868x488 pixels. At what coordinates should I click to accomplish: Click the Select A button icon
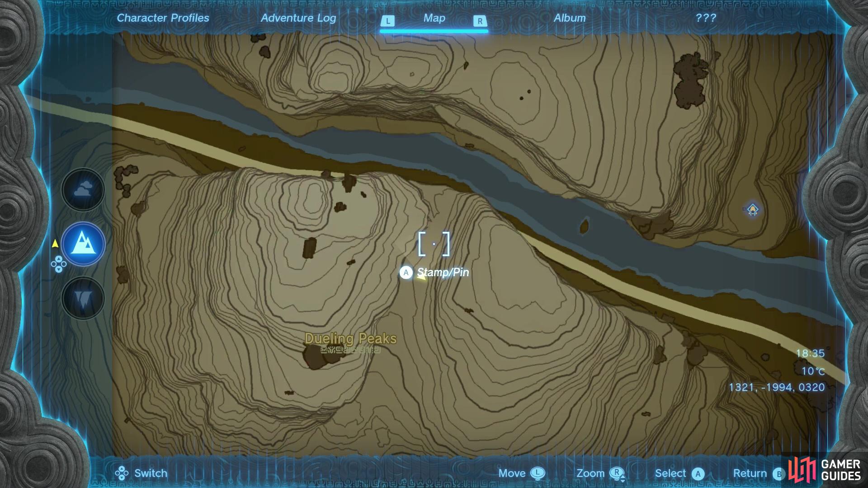pyautogui.click(x=698, y=474)
